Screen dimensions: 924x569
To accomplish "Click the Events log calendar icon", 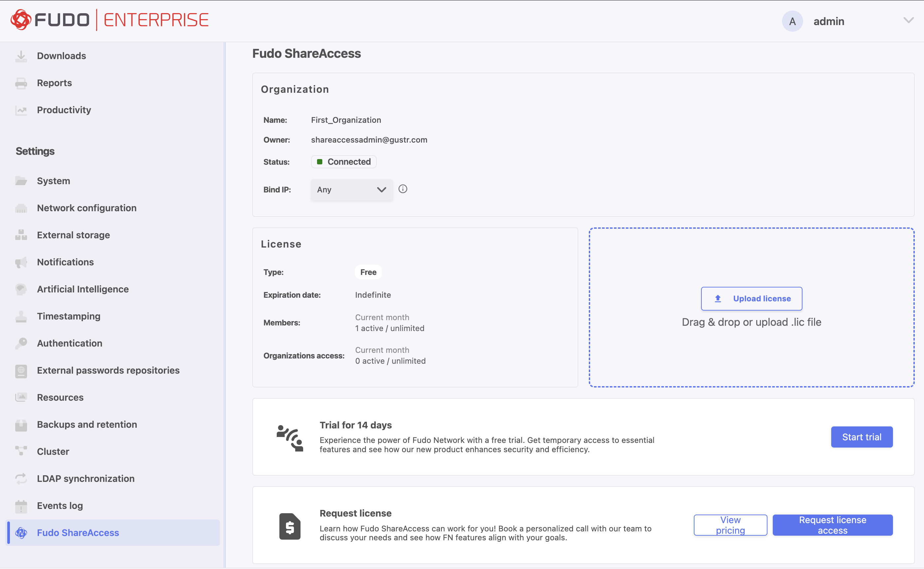I will click(21, 506).
